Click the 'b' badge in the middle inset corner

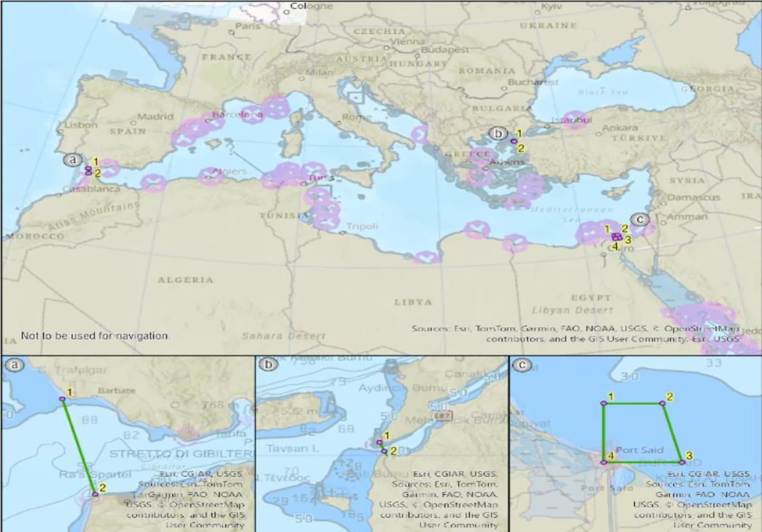[x=269, y=365]
